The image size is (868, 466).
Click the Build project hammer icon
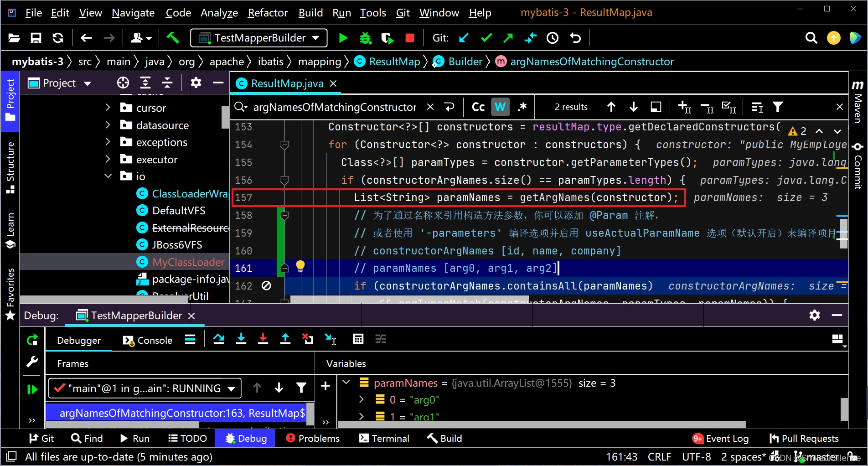coord(173,38)
